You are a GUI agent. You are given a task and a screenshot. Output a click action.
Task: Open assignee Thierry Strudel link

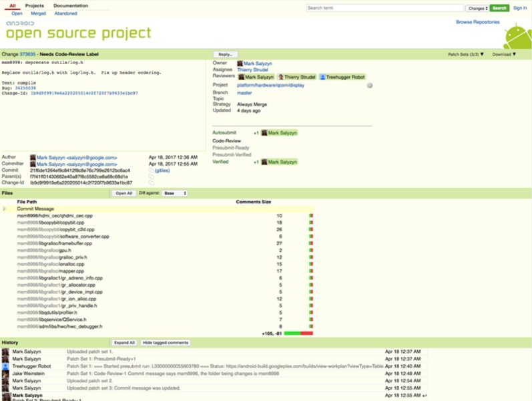(x=252, y=70)
